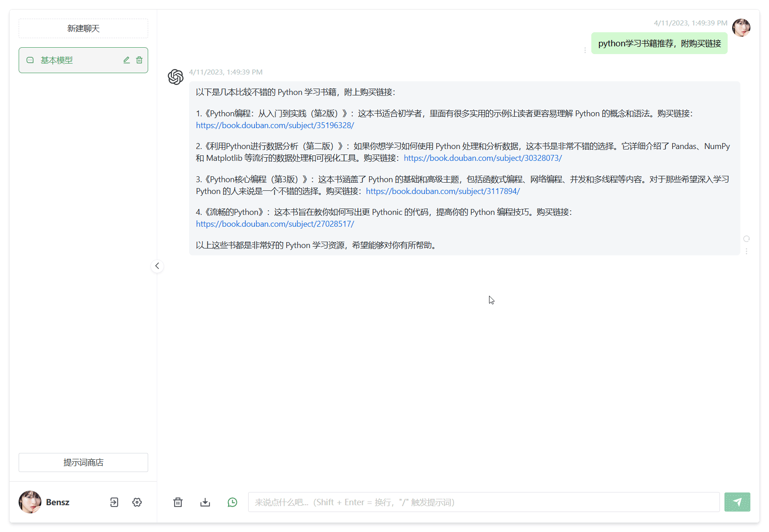Export conversation with the download icon
This screenshot has width=769, height=532.
click(x=205, y=502)
